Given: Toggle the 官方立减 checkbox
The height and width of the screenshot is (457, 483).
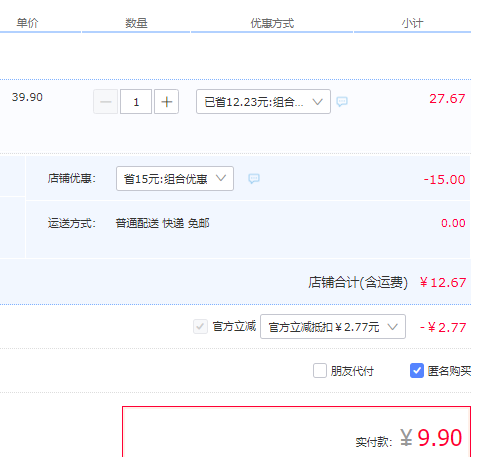Looking at the screenshot, I should click(200, 326).
